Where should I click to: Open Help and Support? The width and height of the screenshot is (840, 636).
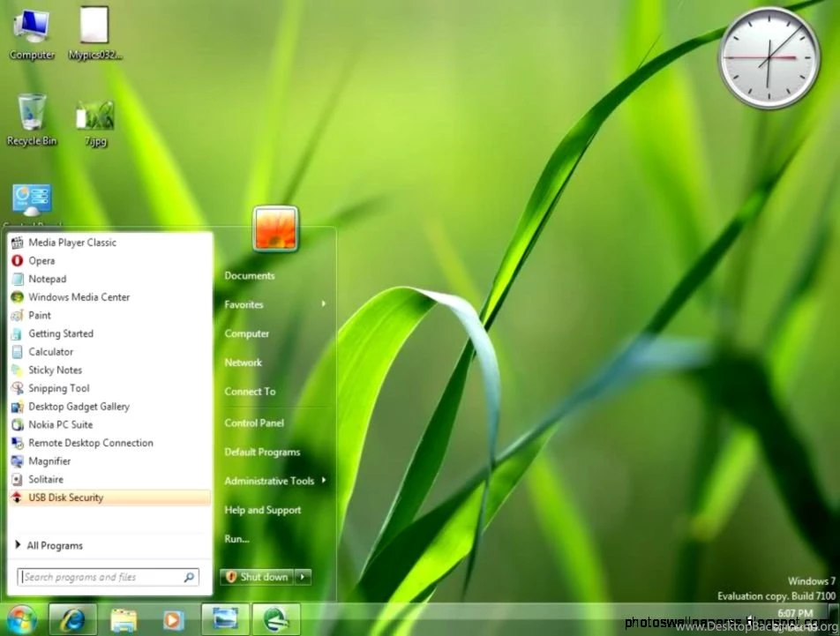(263, 510)
